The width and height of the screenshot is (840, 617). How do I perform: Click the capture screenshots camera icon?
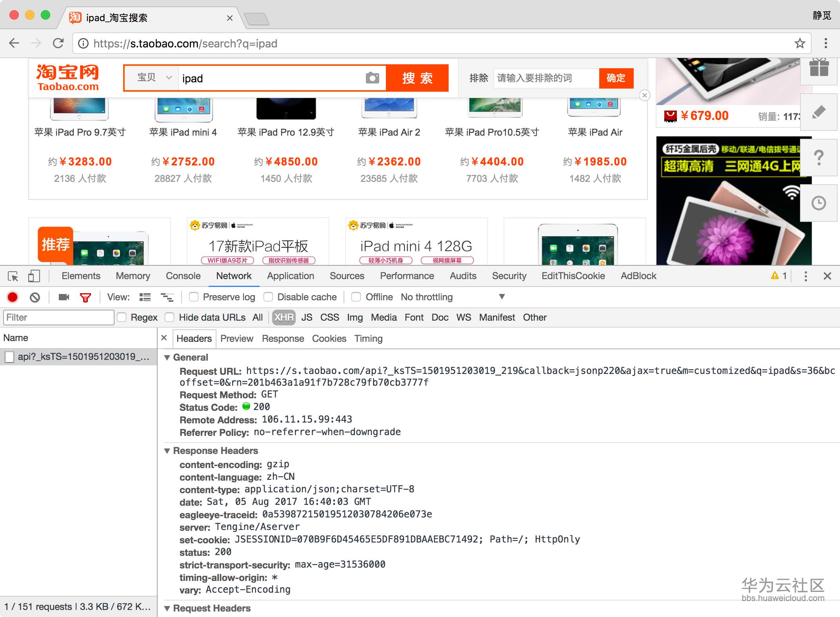pyautogui.click(x=64, y=297)
